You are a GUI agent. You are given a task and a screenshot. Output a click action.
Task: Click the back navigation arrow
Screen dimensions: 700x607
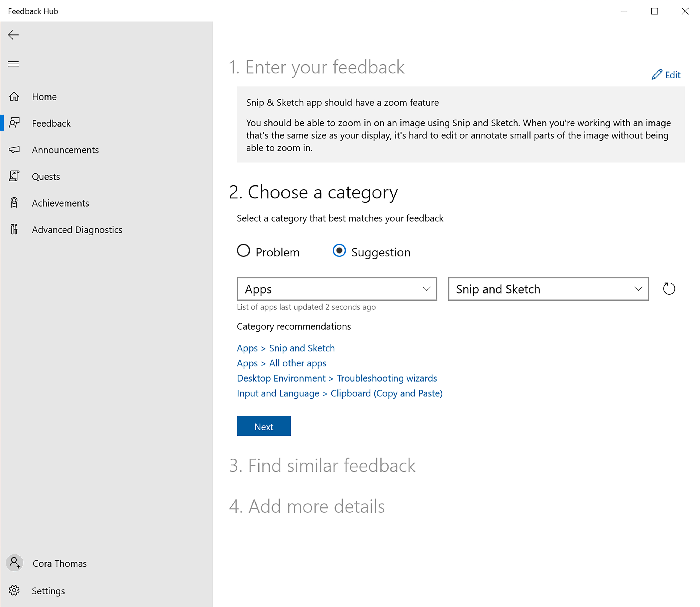13,34
